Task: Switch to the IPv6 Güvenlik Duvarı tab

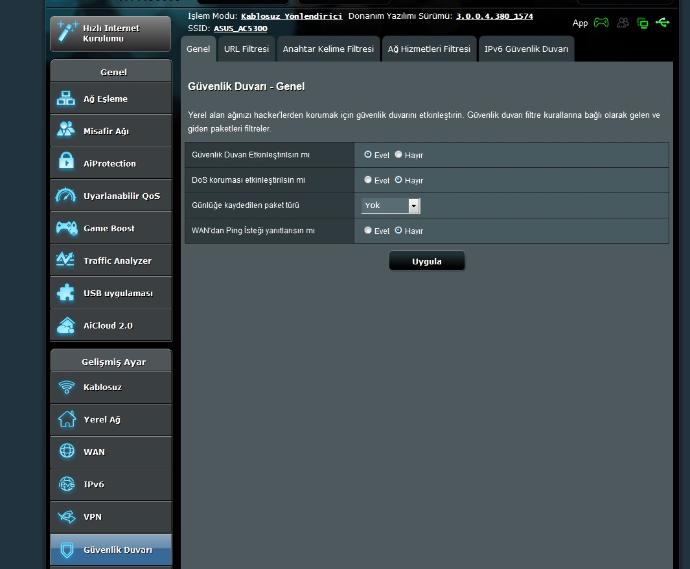Action: 526,49
